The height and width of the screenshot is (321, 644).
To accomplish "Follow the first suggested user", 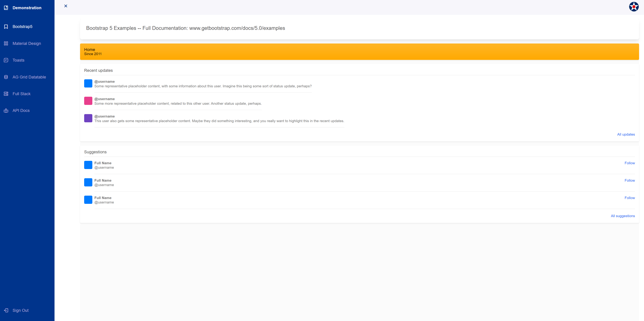I will point(630,163).
